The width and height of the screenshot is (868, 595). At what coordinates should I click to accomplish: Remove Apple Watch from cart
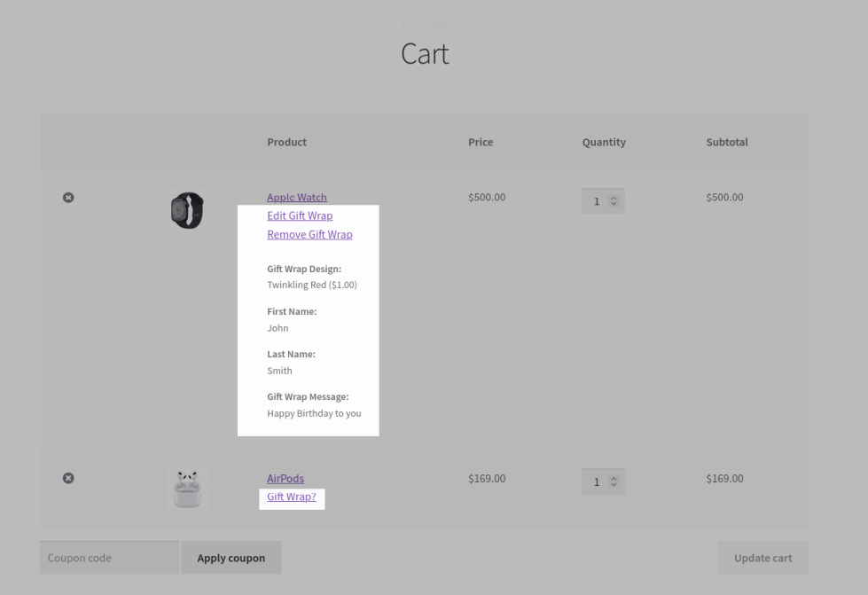click(x=68, y=198)
